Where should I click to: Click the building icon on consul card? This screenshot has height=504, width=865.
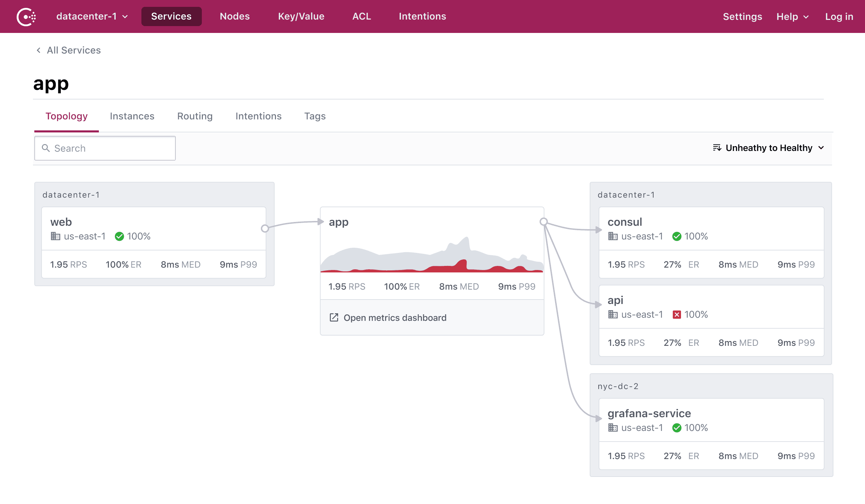click(613, 236)
